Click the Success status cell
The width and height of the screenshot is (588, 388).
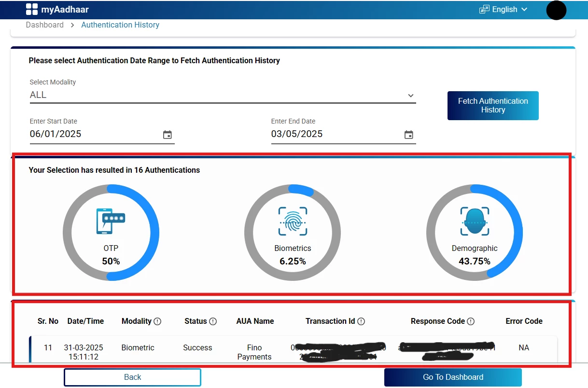[x=197, y=347]
